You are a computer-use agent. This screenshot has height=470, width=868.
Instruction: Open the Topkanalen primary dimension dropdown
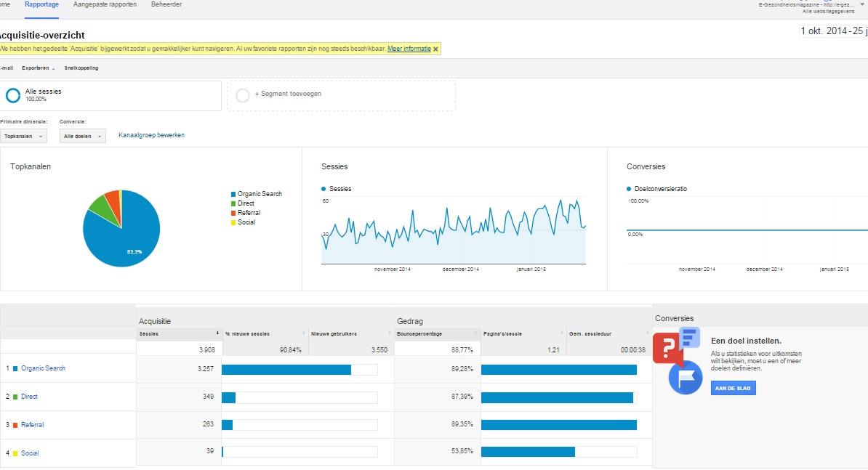[23, 136]
